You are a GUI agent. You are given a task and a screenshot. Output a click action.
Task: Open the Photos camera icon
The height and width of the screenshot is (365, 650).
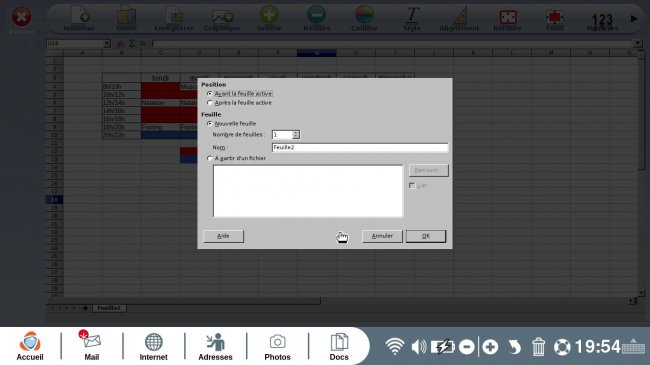(277, 346)
